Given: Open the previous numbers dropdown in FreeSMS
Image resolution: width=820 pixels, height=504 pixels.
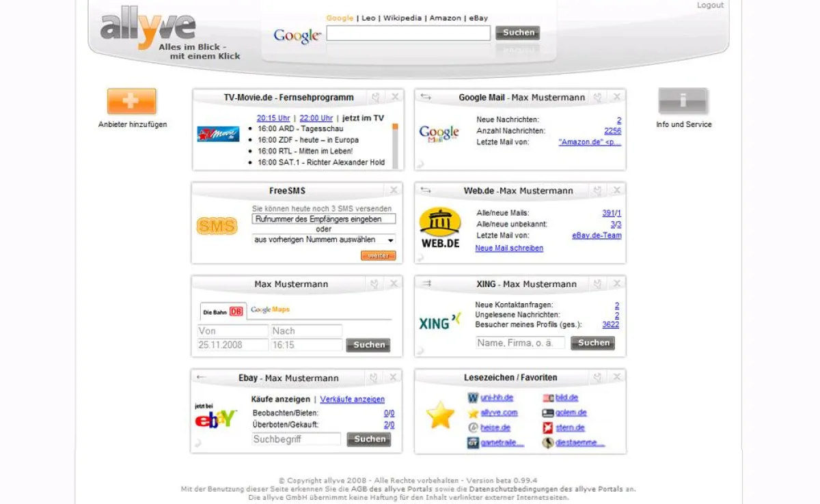Looking at the screenshot, I should [x=324, y=240].
